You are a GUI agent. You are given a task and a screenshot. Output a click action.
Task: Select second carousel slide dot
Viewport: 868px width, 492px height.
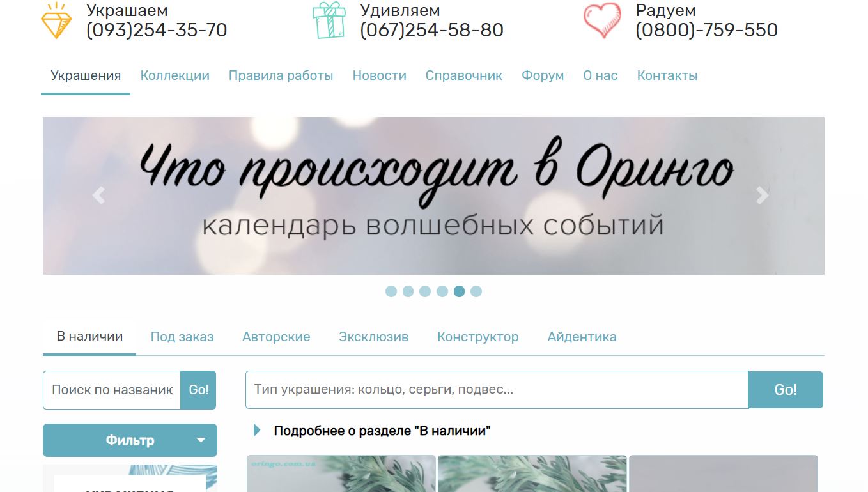point(408,291)
